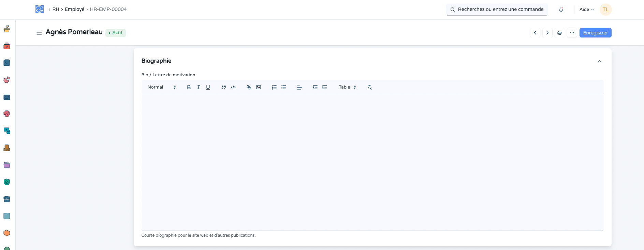Open the Normal text style dropdown
This screenshot has width=644, height=250.
pos(162,87)
